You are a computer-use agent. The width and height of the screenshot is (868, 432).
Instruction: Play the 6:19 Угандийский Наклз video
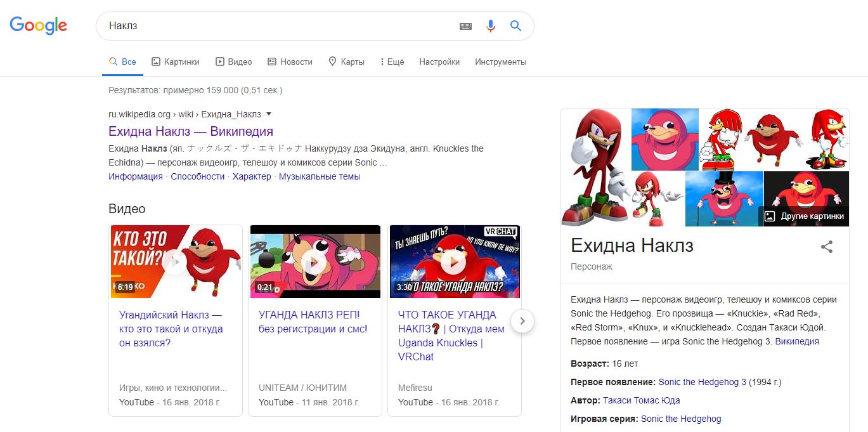click(x=176, y=261)
